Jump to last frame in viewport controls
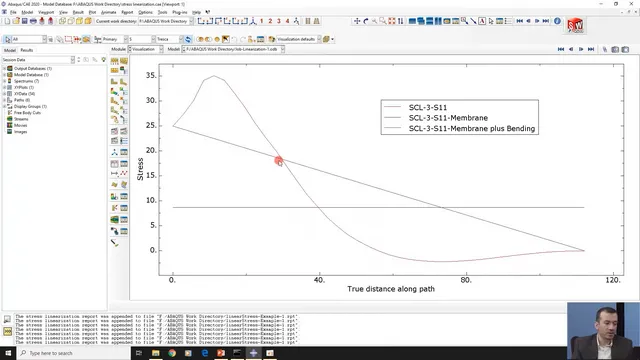Viewport: 640px width, 360px height. tap(591, 49)
